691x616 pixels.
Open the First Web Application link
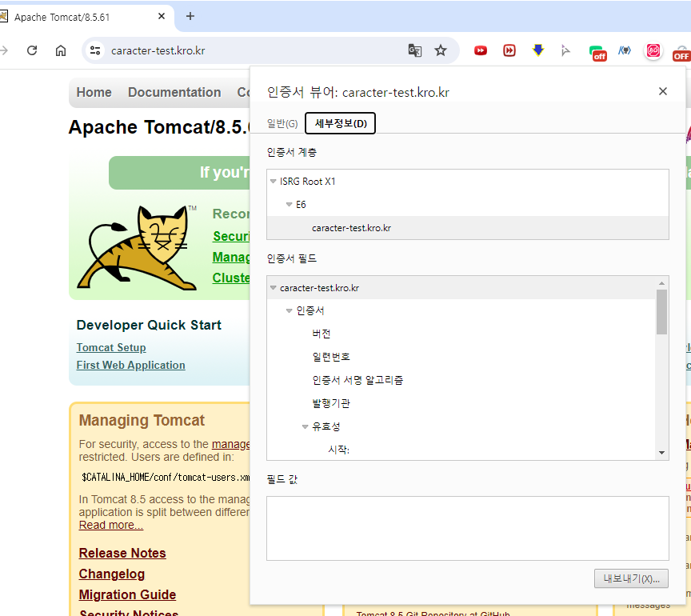(131, 365)
